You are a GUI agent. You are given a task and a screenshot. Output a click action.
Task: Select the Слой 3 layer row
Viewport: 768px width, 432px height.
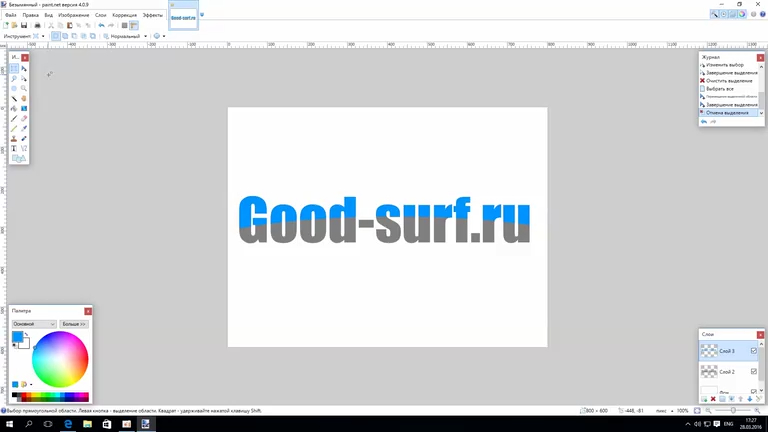(729, 351)
